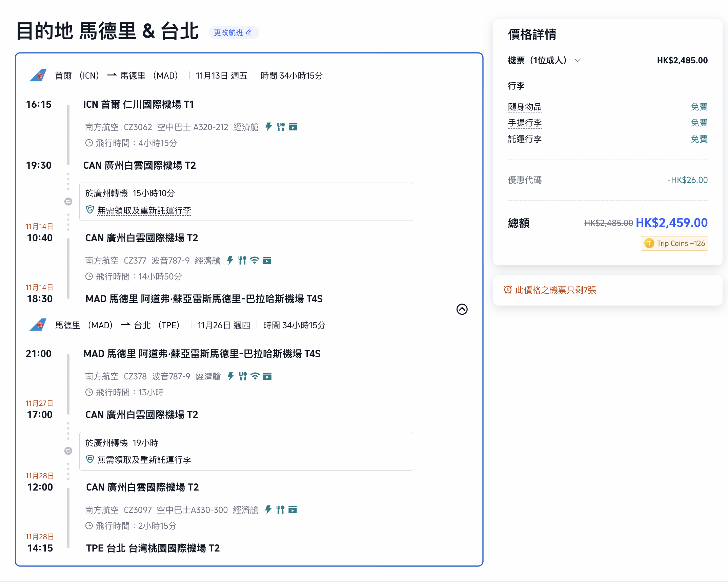Open 無需領取及重新託運行李 link under 19小時 layover
This screenshot has width=728, height=582.
click(144, 460)
